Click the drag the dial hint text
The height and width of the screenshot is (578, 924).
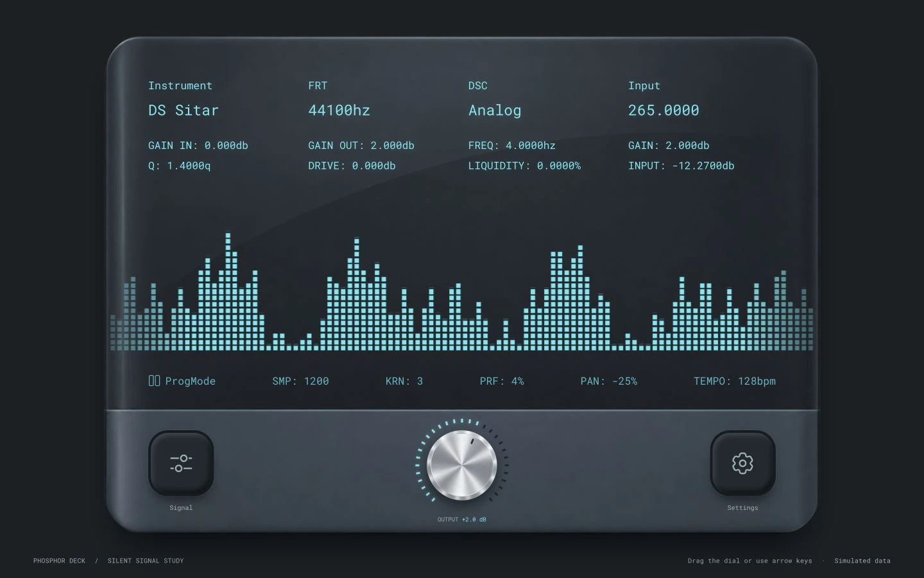750,561
